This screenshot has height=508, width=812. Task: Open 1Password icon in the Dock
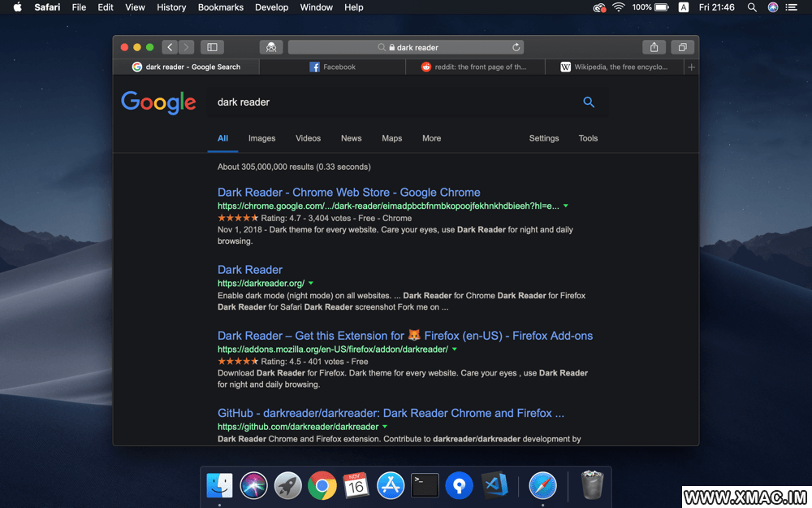pos(460,486)
